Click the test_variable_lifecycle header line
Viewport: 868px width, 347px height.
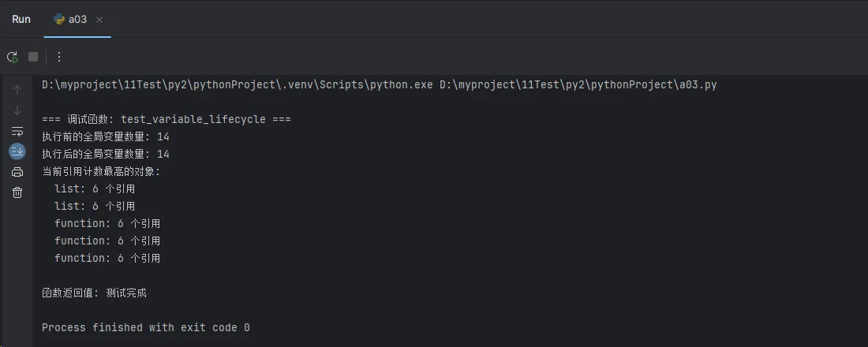[166, 120]
